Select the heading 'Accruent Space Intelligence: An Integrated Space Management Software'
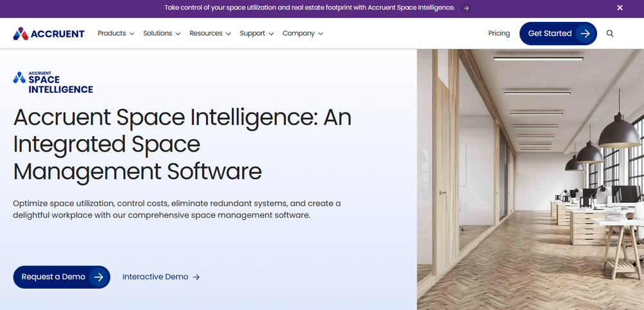This screenshot has height=310, width=644. 182,145
